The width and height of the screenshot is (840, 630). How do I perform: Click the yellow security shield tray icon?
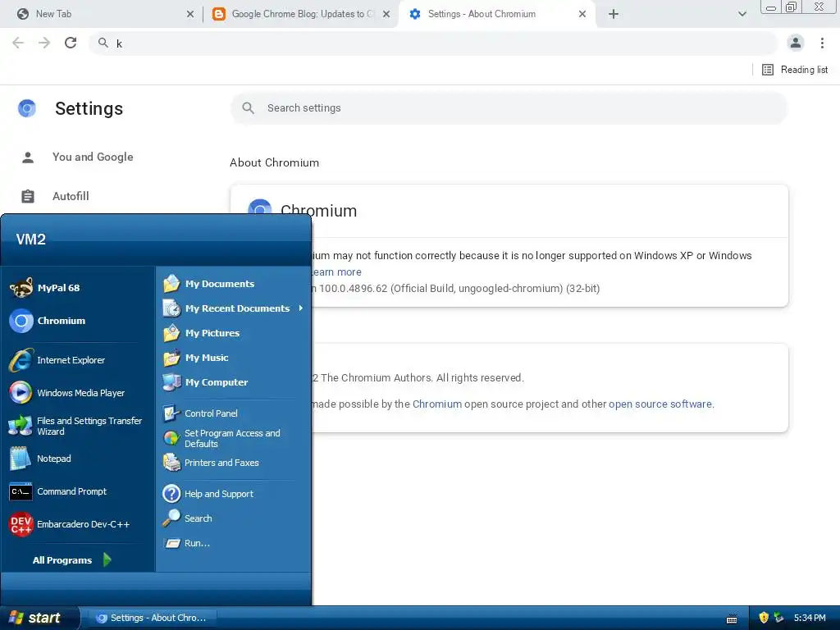coord(764,618)
